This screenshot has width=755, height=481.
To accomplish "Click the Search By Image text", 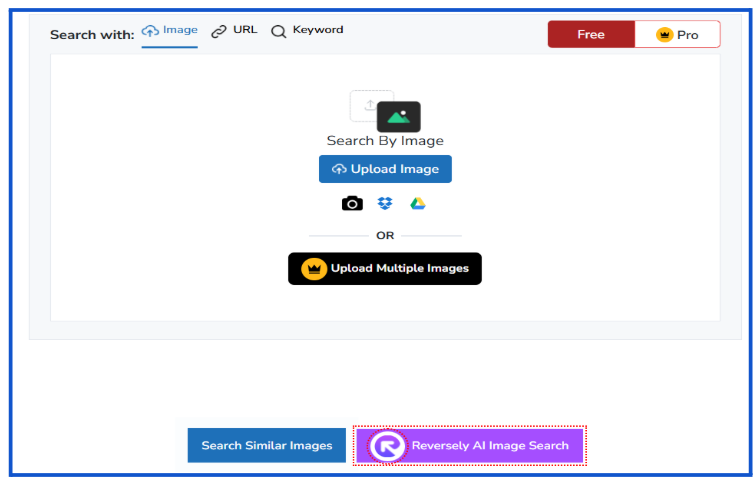I will click(x=385, y=141).
